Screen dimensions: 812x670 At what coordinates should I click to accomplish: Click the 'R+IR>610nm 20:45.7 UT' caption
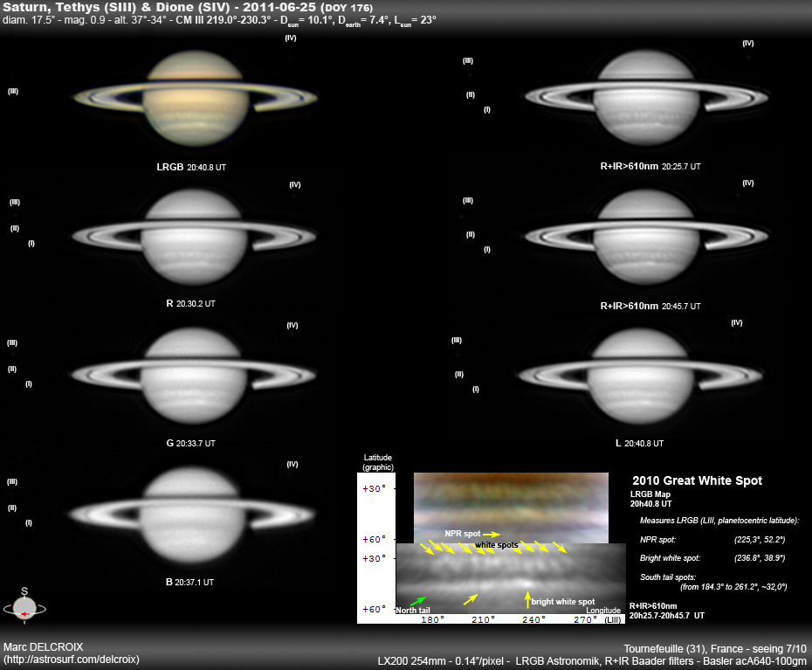650,306
